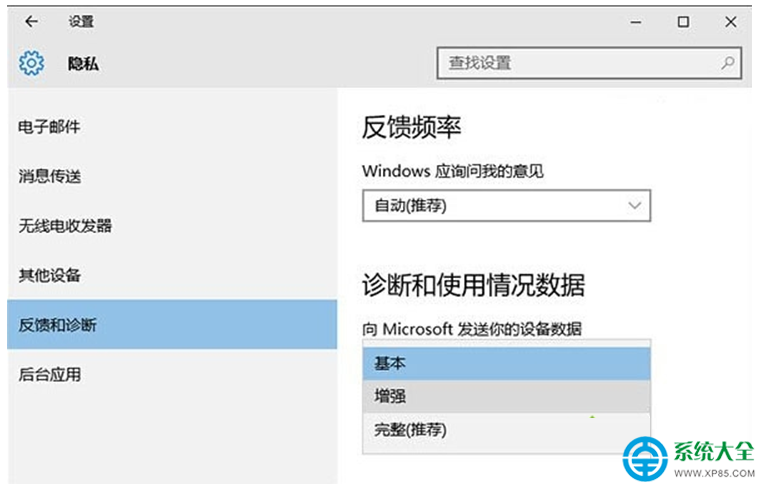Select 基本 in device data list

coord(506,363)
